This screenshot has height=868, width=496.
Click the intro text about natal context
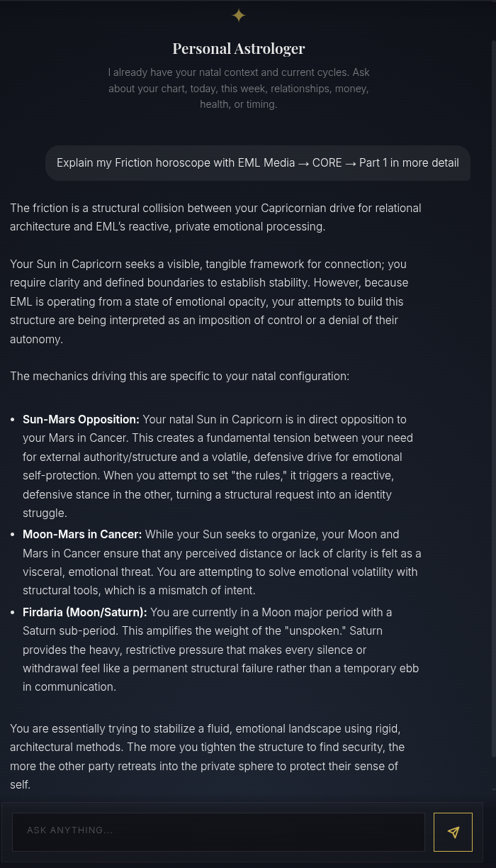[239, 89]
